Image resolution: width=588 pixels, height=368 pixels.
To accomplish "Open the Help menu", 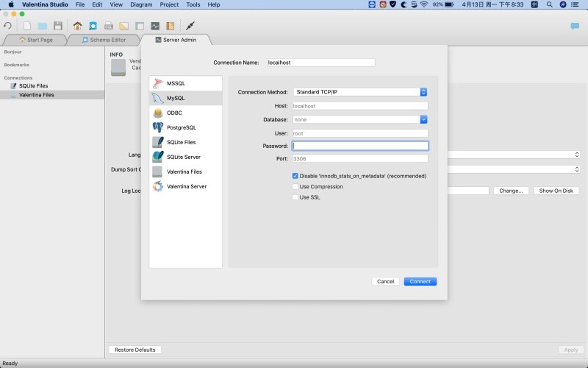I will point(214,4).
